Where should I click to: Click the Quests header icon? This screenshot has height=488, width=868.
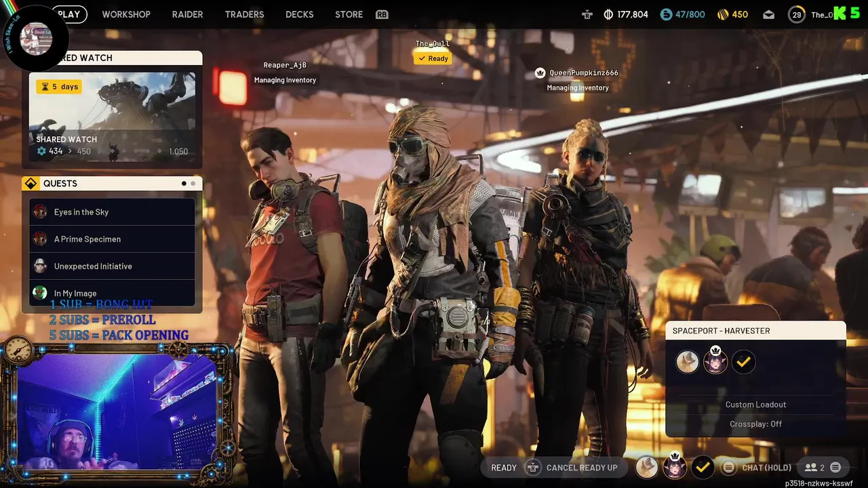[31, 184]
